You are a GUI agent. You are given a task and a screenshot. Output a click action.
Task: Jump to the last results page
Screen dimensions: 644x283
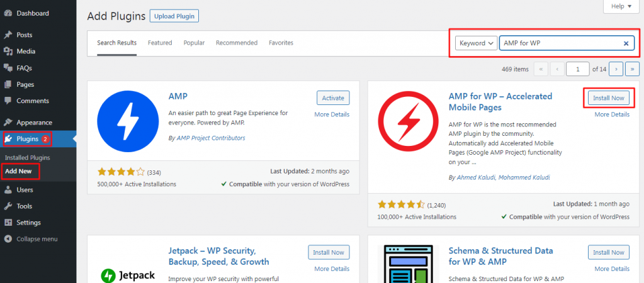click(x=632, y=69)
